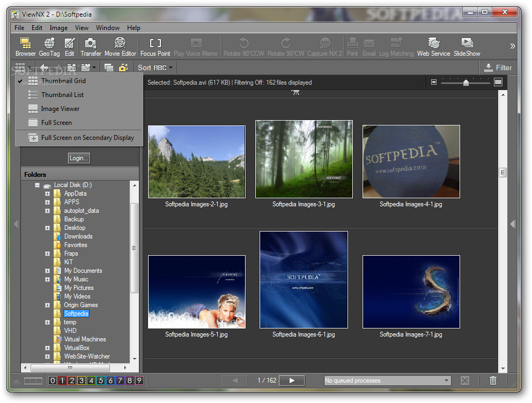Viewport: 532px width, 403px height.
Task: Open the favorite folders dropdown arrow
Action: pyautogui.click(x=94, y=68)
